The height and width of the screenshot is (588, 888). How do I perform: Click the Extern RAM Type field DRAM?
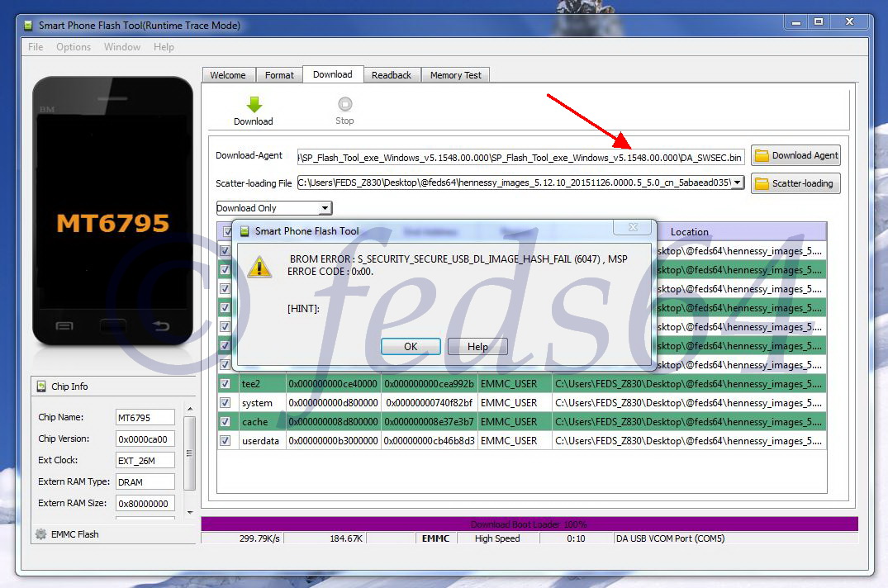tap(145, 482)
